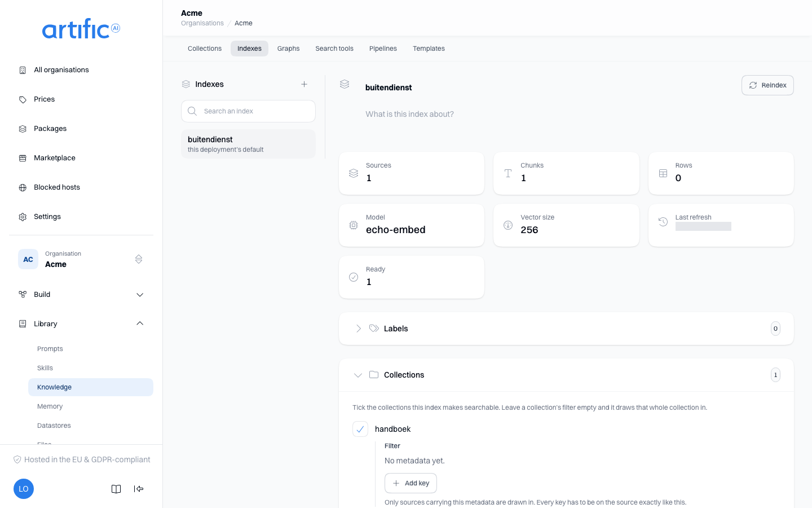
Task: Open the organisation switcher arrows
Action: coord(139,259)
